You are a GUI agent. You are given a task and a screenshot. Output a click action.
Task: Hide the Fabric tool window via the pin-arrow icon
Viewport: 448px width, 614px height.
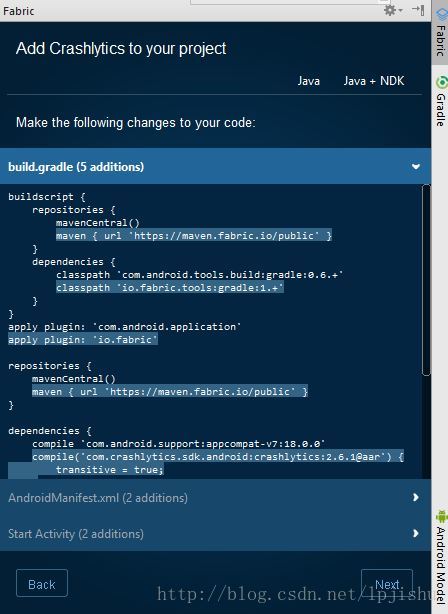coord(418,10)
